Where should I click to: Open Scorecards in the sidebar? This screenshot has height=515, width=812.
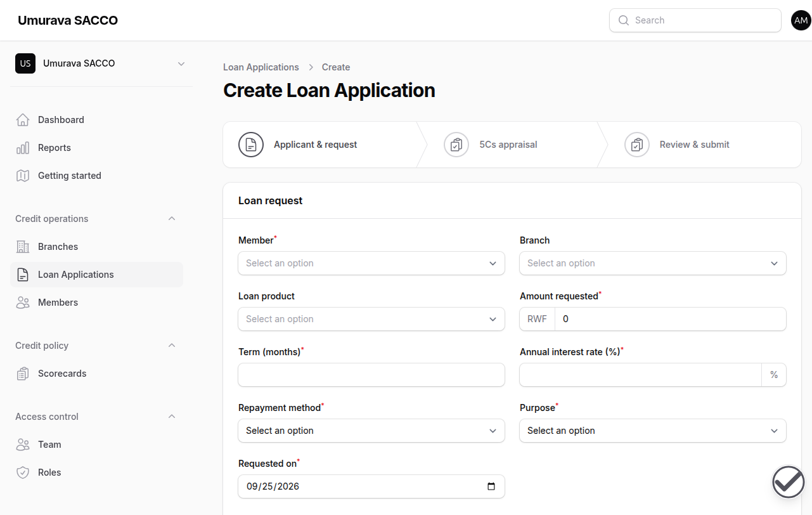[x=97, y=374]
